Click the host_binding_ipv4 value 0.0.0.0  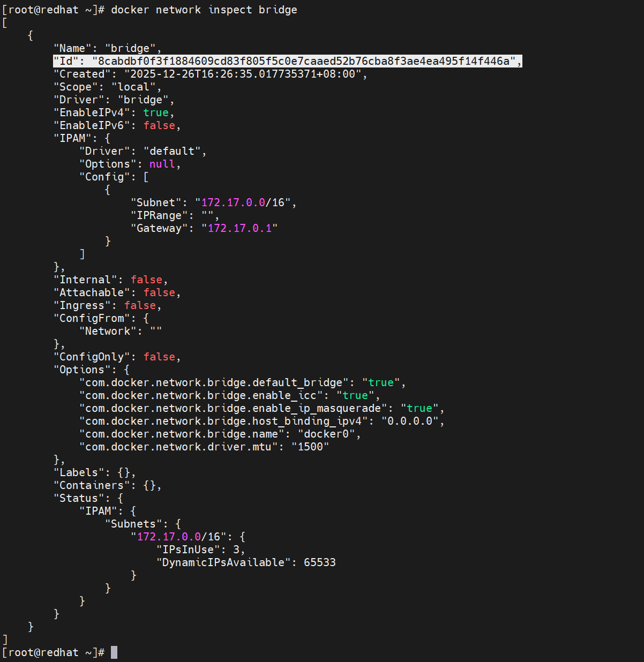point(410,421)
